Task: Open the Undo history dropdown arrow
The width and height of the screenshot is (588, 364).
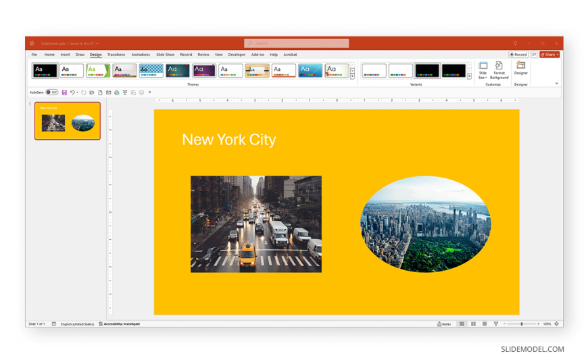Action: pyautogui.click(x=77, y=93)
